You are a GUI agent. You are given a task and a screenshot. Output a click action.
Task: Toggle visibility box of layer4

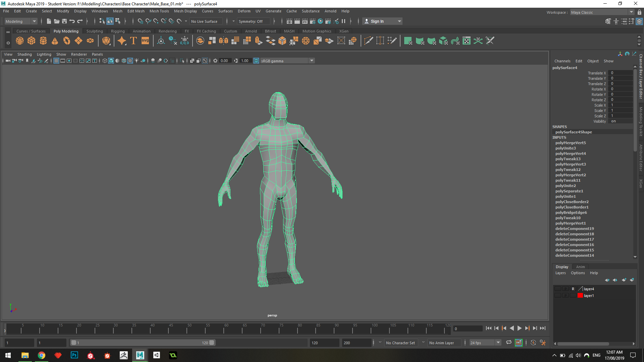click(x=557, y=289)
